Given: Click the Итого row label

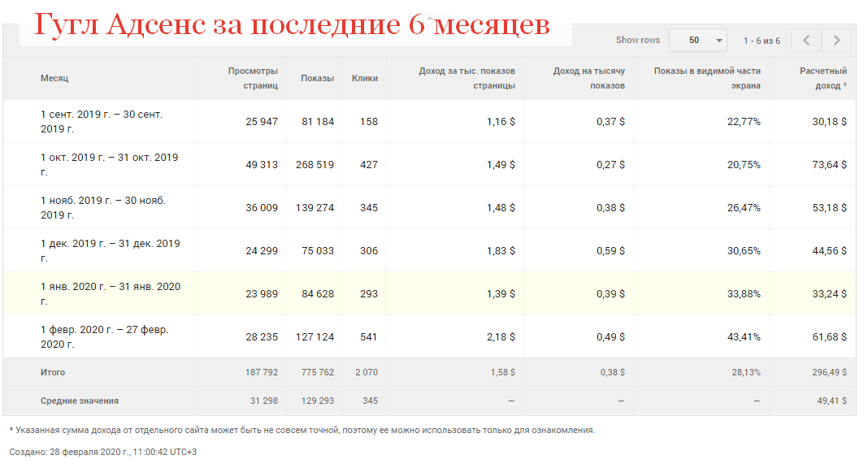Looking at the screenshot, I should pos(53,372).
